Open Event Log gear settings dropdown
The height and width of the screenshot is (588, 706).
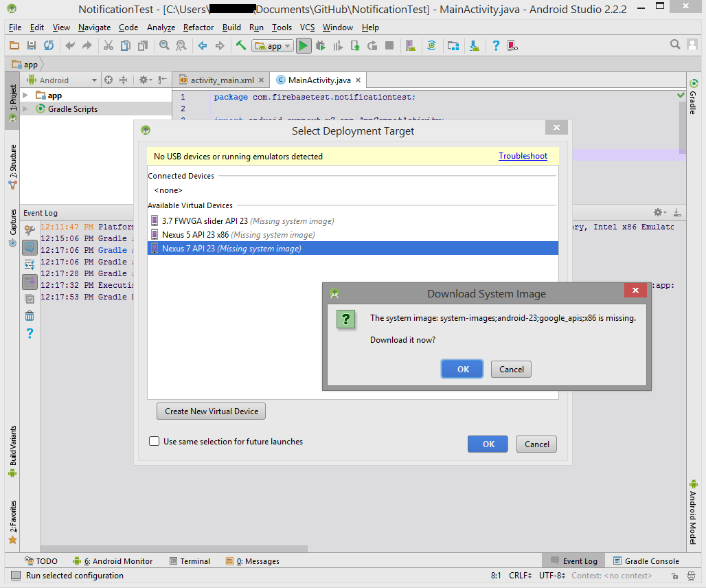point(660,212)
